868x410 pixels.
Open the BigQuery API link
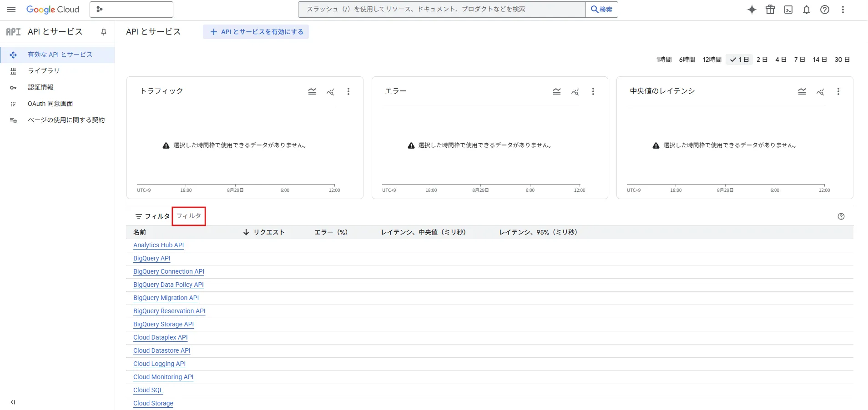[x=152, y=259]
